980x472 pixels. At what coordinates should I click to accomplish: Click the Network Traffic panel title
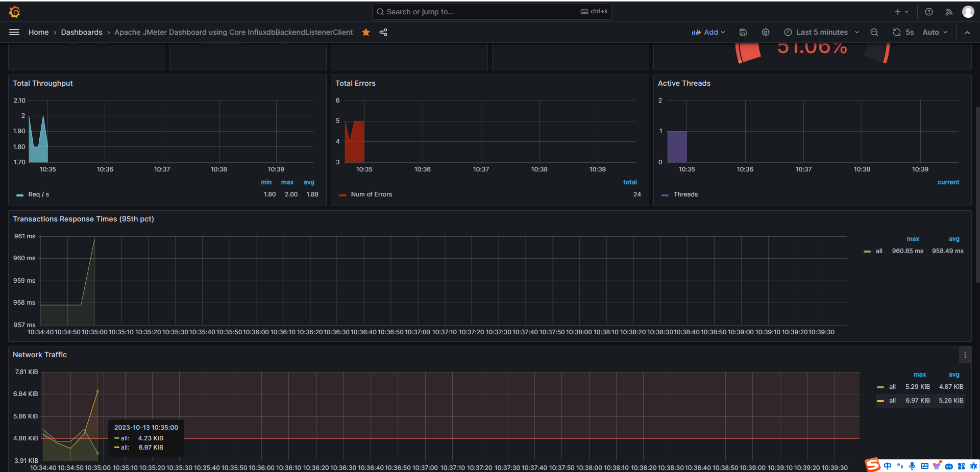(40, 355)
